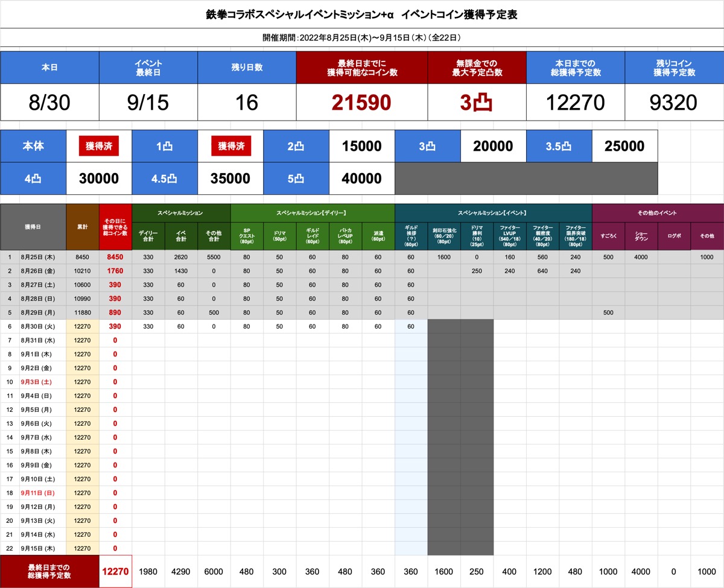Click the スペシャルミッション【イベント】 teal header
This screenshot has height=588, width=724.
493,213
